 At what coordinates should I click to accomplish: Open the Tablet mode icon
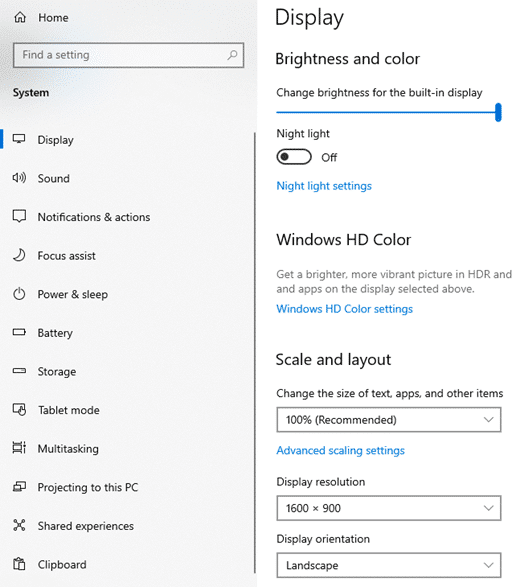coord(19,410)
